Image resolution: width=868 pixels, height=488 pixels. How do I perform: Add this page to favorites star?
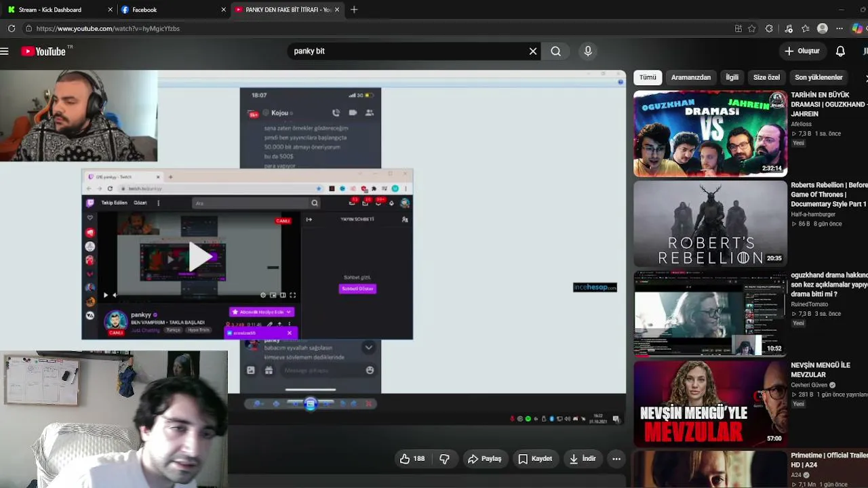[752, 28]
